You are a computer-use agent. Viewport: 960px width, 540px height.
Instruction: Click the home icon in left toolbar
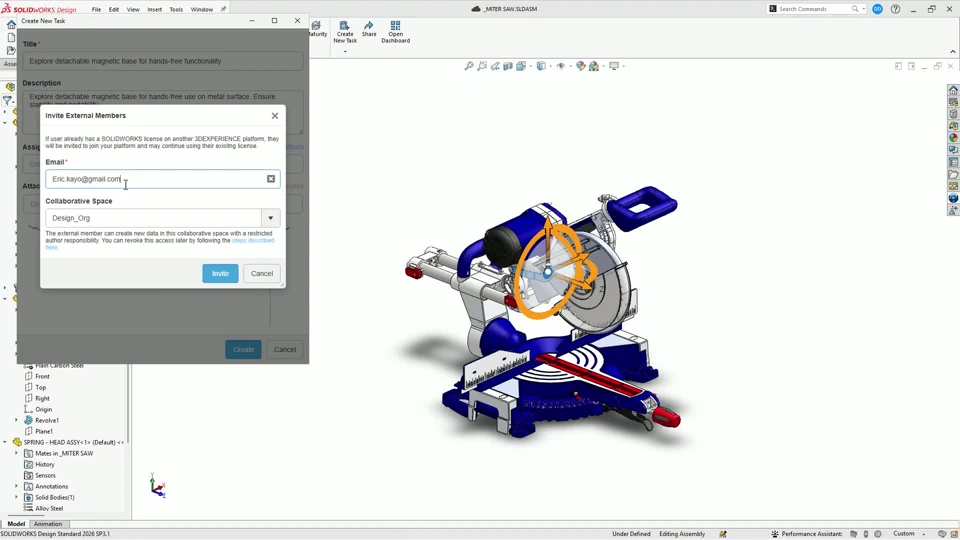tap(11, 24)
